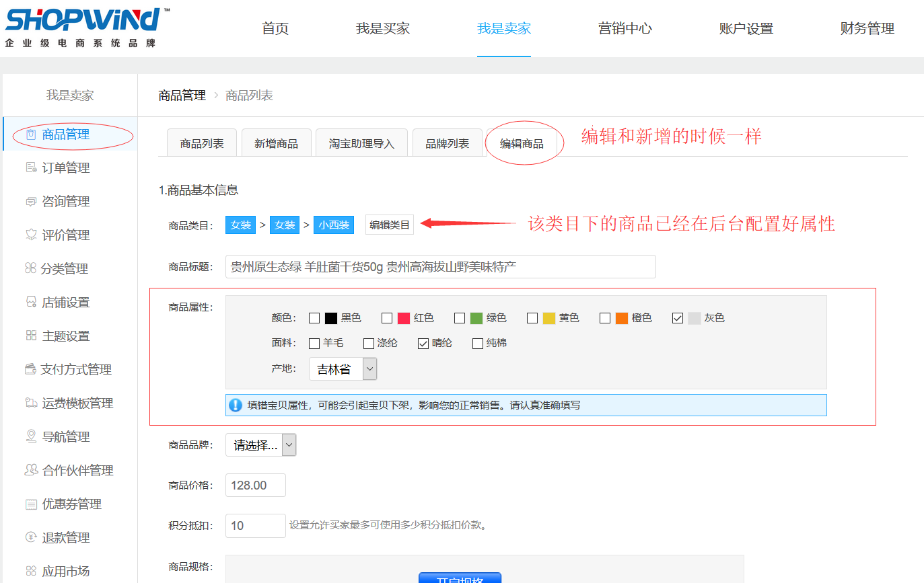The width and height of the screenshot is (924, 583).
Task: Uncheck the 灰色 color checkbox
Action: 678,318
